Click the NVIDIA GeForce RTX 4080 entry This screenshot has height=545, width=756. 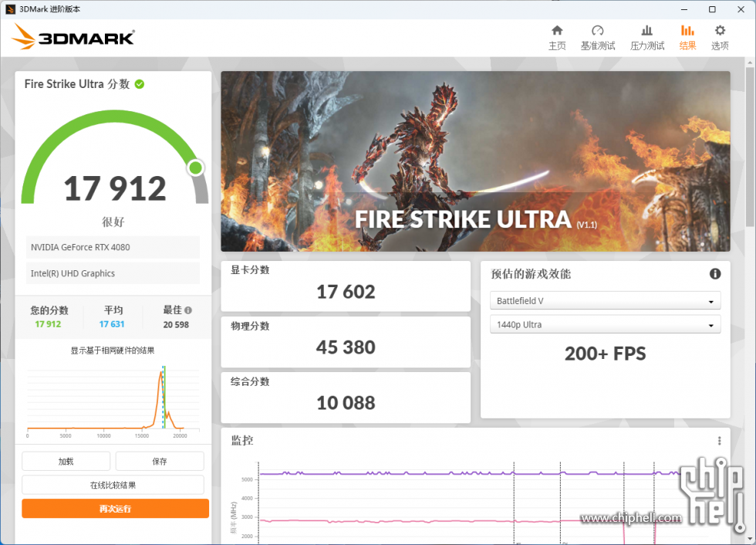click(x=113, y=248)
